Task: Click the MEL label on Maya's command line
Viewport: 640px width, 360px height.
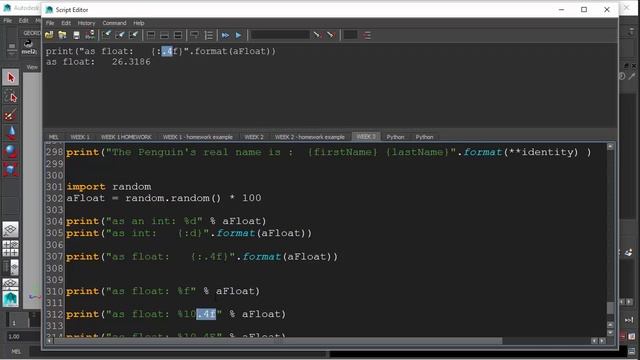Action: coord(16,352)
